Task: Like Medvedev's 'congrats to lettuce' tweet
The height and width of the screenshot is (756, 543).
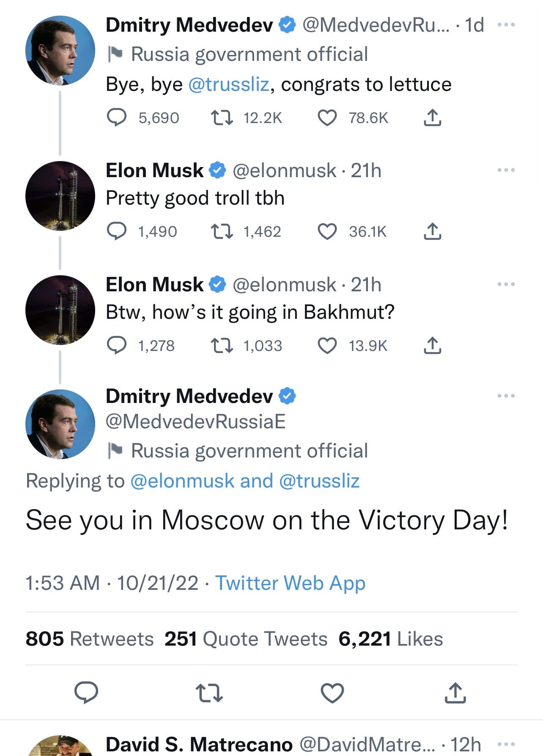Action: tap(327, 118)
